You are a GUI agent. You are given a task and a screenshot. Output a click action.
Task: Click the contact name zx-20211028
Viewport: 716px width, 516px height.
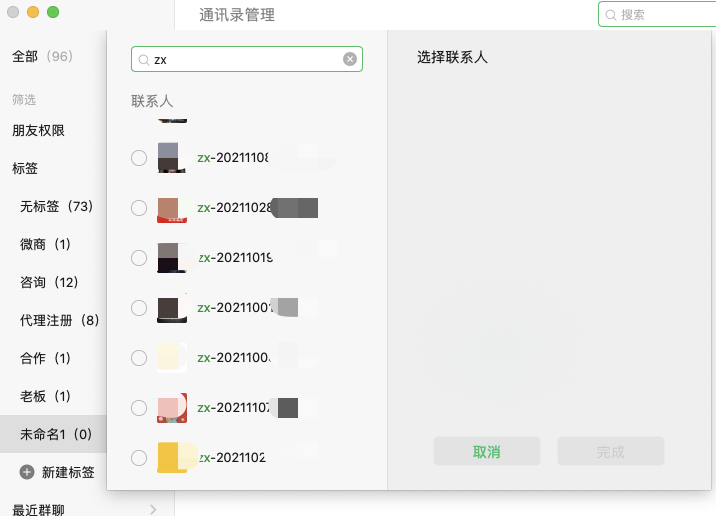click(x=234, y=208)
